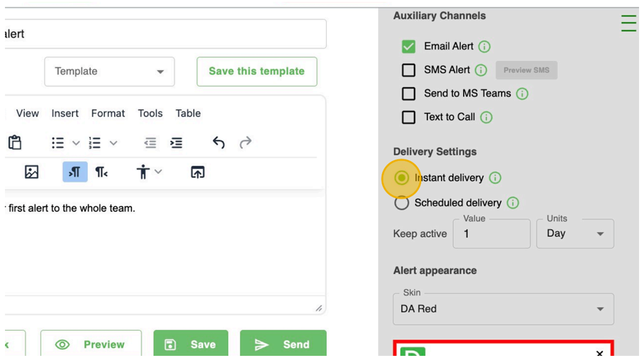Open the bullet list icon
This screenshot has height=359, width=644.
click(x=58, y=143)
